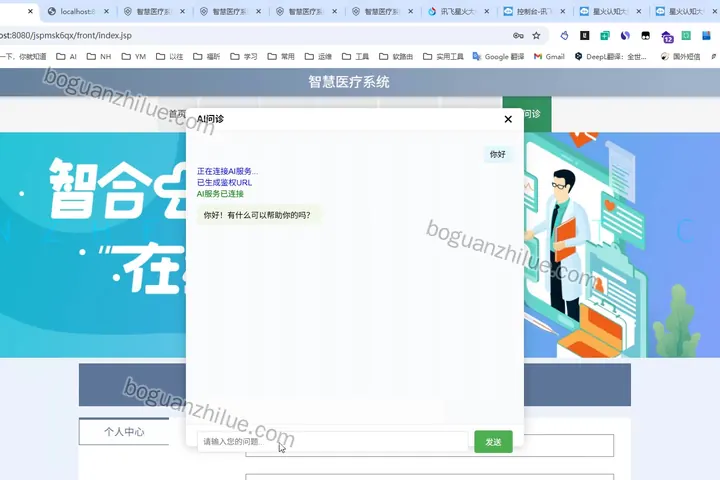720x480 pixels.
Task: Open the black square extension icon
Action: [x=585, y=35]
